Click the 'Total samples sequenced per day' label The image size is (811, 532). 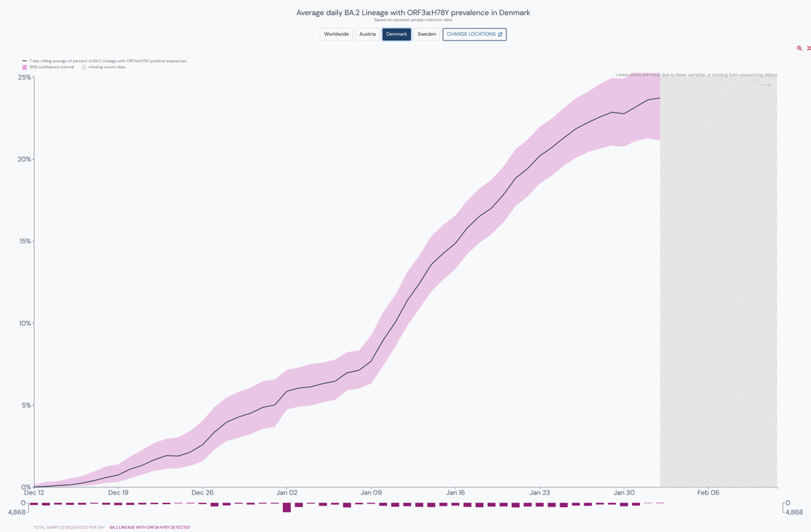pyautogui.click(x=69, y=527)
